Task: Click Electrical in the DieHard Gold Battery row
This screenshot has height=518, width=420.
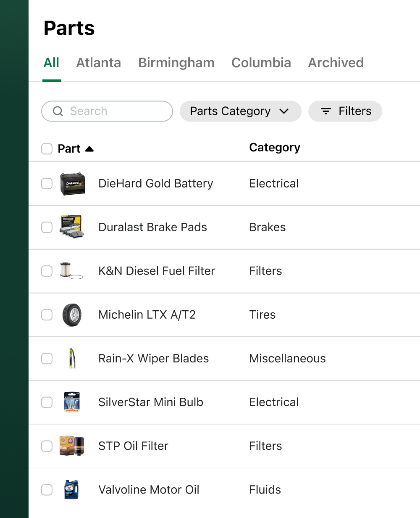Action: 274,183
